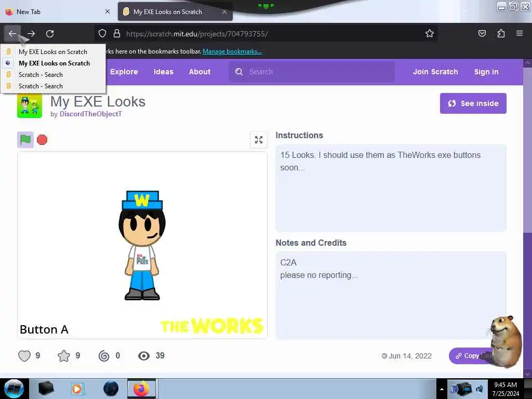Open the black box taskbar application
Image resolution: width=532 pixels, height=399 pixels.
46,389
